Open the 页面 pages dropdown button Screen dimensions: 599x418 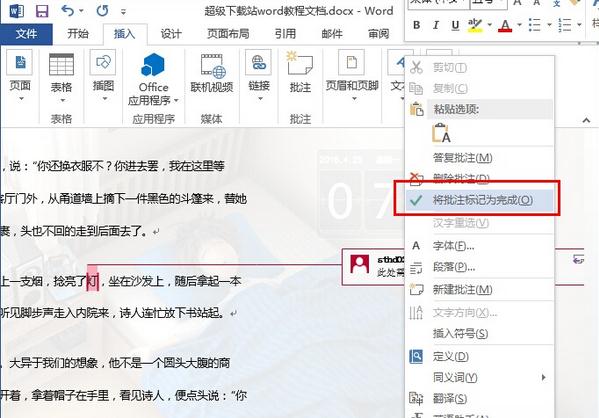[20, 76]
